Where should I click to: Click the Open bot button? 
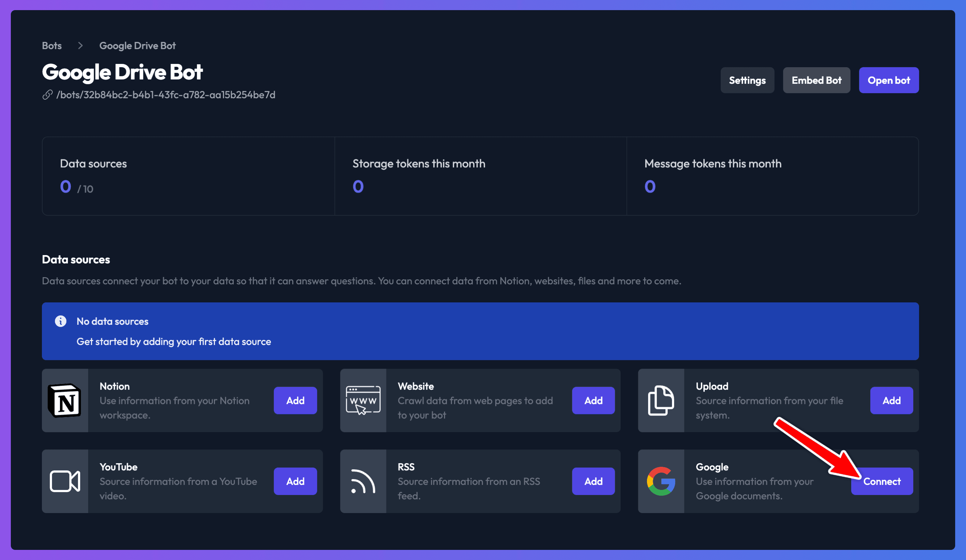[x=889, y=80]
